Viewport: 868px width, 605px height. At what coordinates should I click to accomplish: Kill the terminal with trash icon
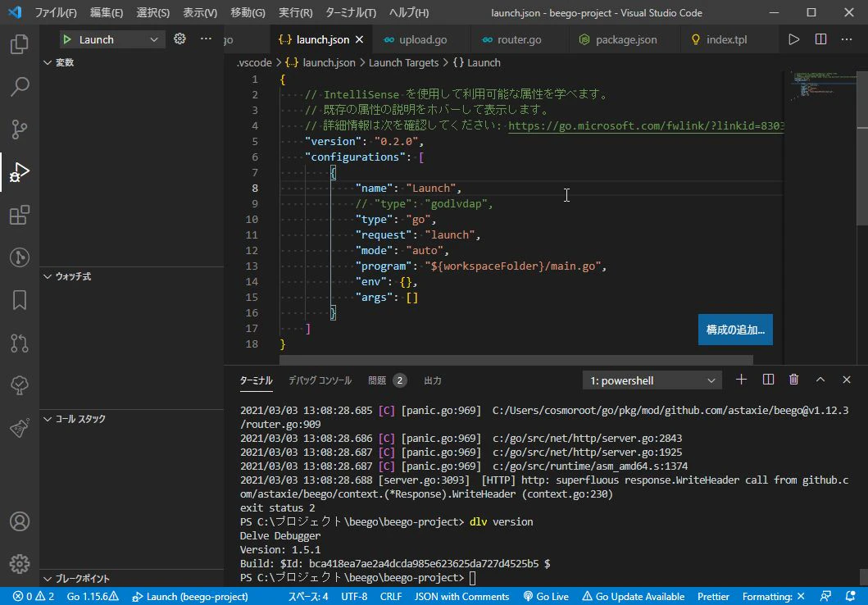tap(793, 380)
